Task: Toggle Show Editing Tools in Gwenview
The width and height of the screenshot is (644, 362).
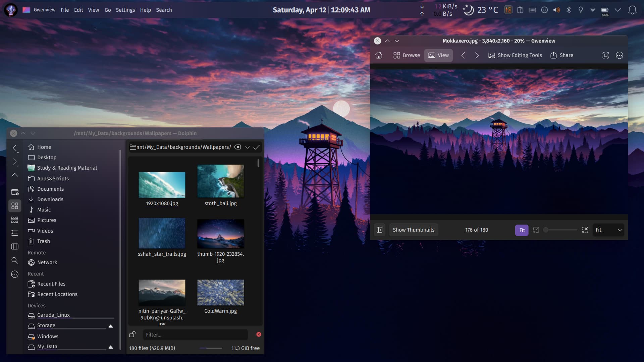Action: 515,55
